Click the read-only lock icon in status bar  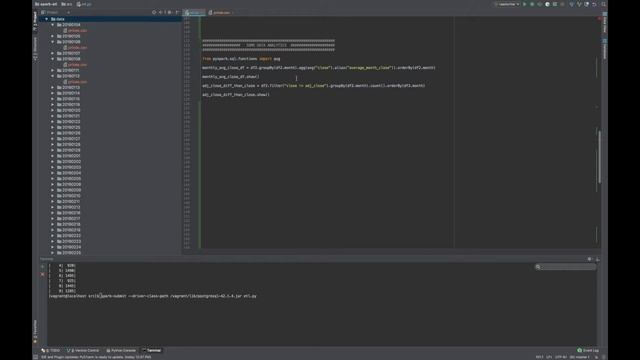[x=596, y=357]
